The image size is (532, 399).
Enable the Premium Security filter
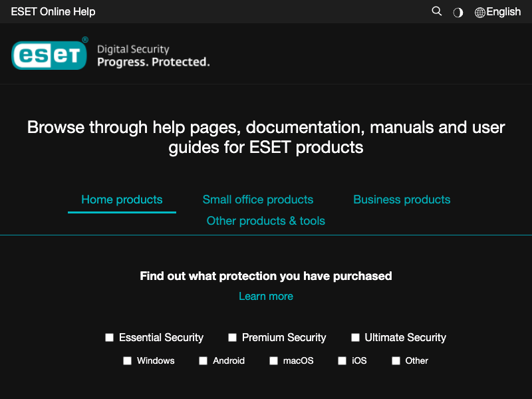232,337
